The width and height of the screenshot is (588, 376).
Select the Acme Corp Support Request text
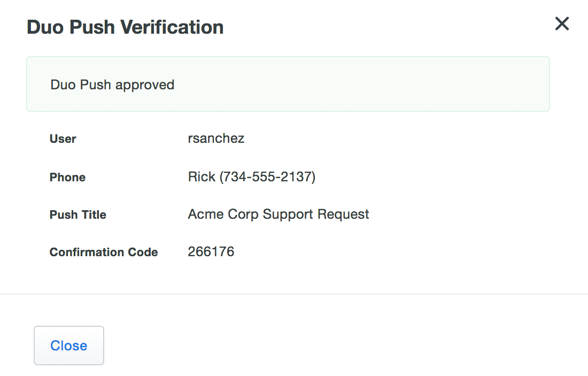(x=278, y=214)
